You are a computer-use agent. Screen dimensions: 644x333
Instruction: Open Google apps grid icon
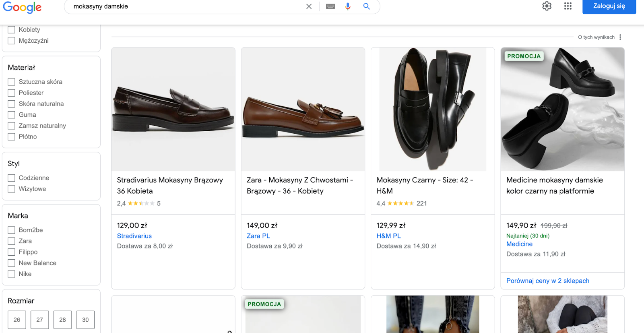(x=568, y=6)
